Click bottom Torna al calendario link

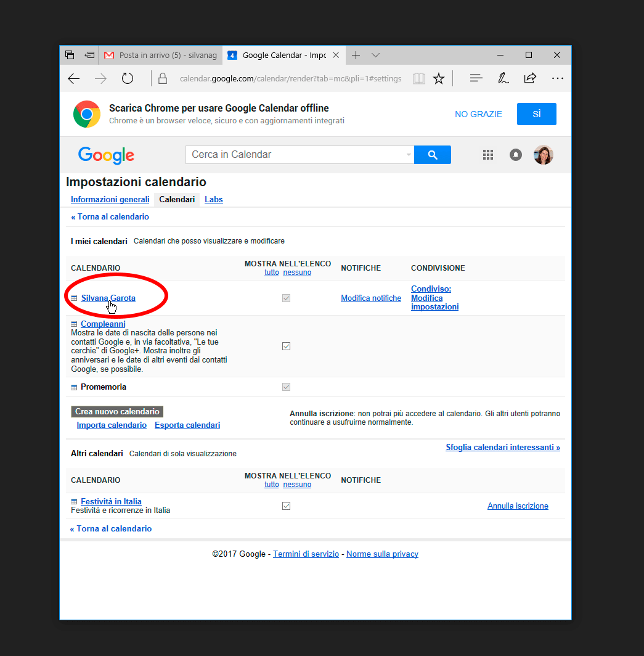coord(111,529)
